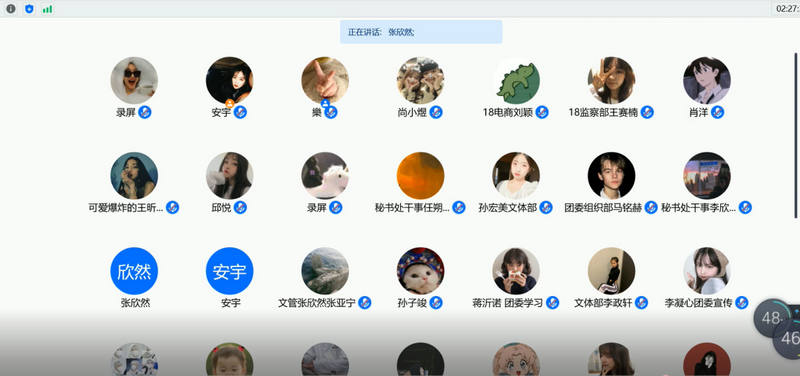The width and height of the screenshot is (800, 376).
Task: Open the meeting info icon in top bar
Action: (x=11, y=9)
